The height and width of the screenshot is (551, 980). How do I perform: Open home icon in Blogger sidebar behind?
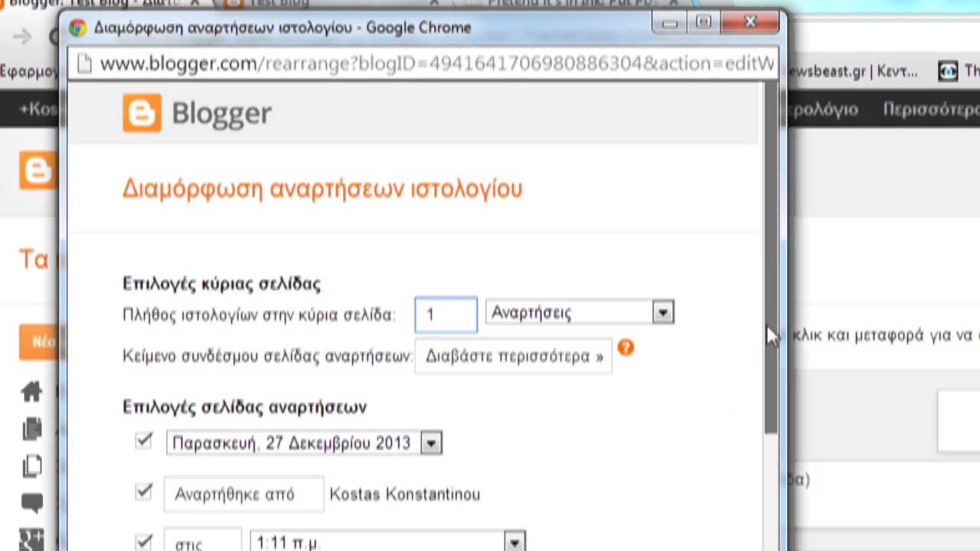(x=31, y=392)
